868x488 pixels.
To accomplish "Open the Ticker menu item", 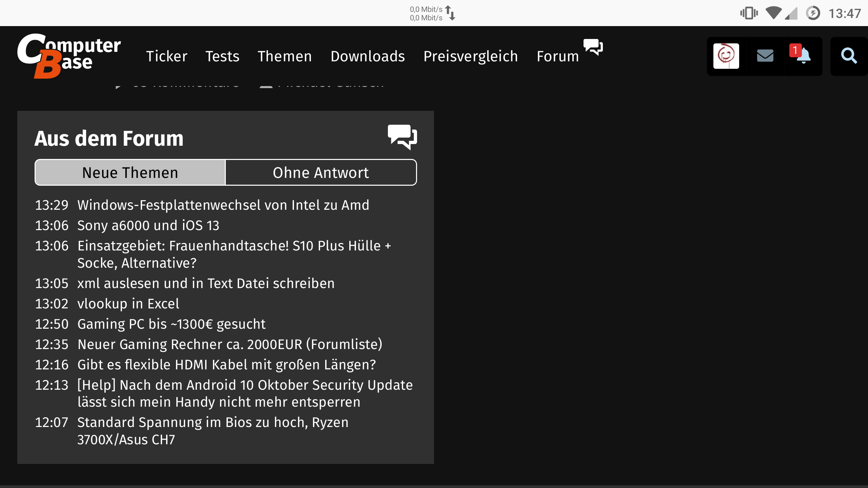I will pos(166,56).
